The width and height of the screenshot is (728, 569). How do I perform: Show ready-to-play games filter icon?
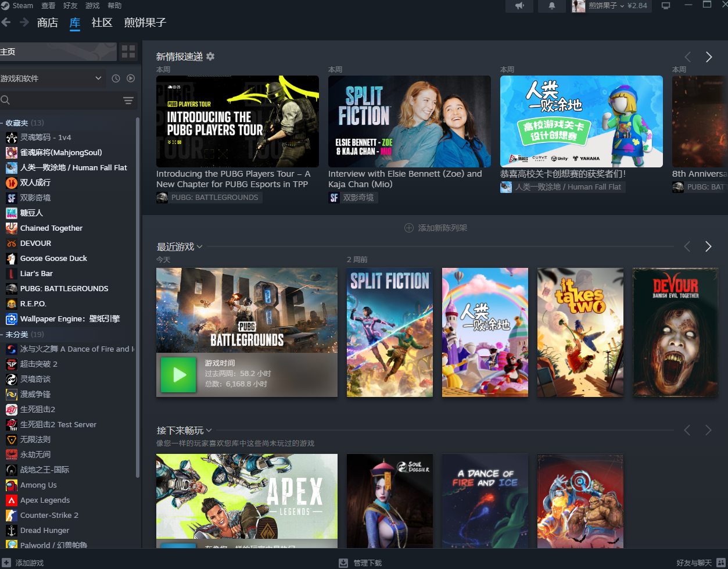coord(131,78)
